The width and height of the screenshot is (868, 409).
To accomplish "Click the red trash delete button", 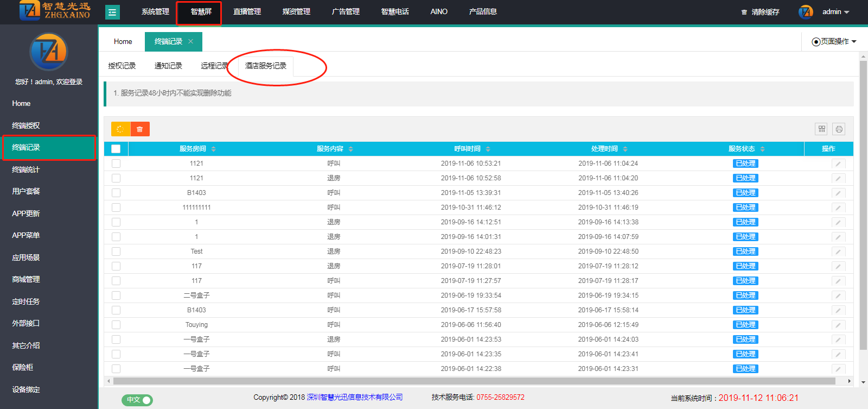I will (x=140, y=129).
